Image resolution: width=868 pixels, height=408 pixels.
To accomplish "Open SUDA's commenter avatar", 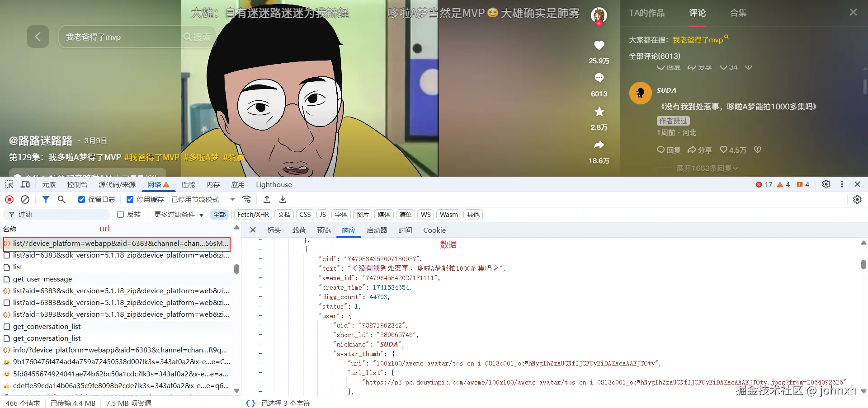I will 641,93.
